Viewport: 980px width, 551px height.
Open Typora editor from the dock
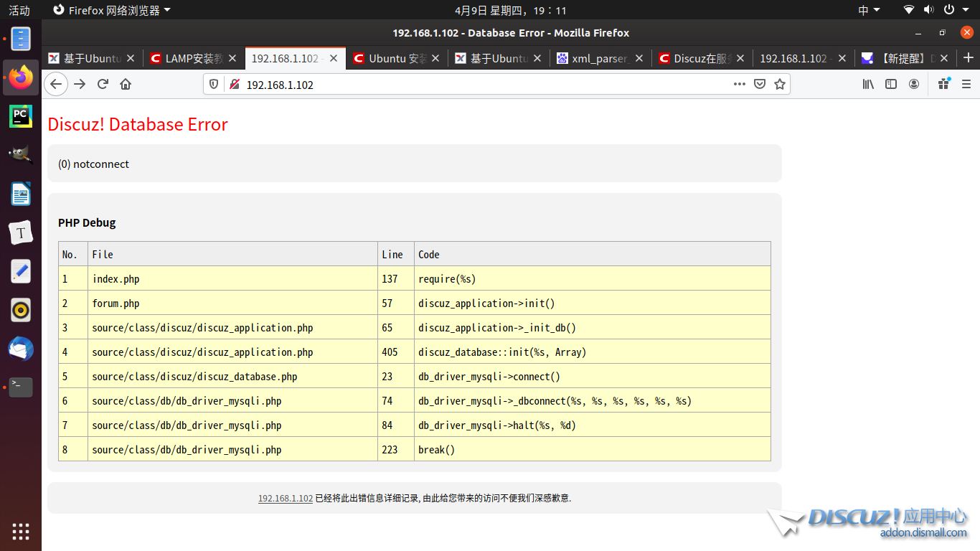21,232
